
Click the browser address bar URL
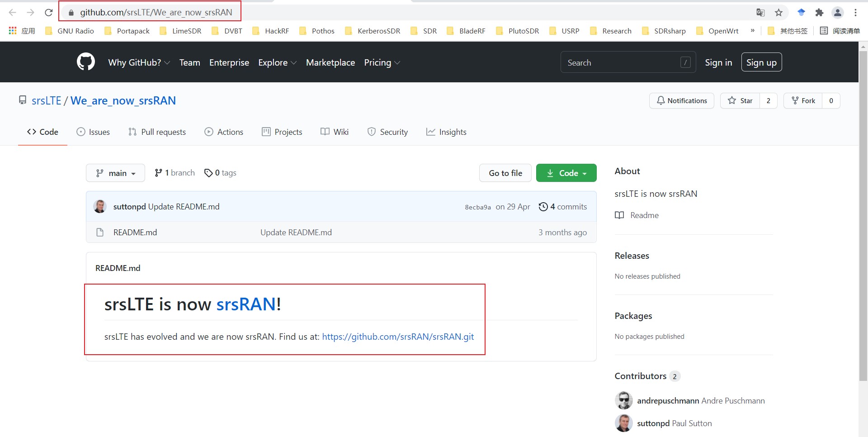tap(156, 12)
